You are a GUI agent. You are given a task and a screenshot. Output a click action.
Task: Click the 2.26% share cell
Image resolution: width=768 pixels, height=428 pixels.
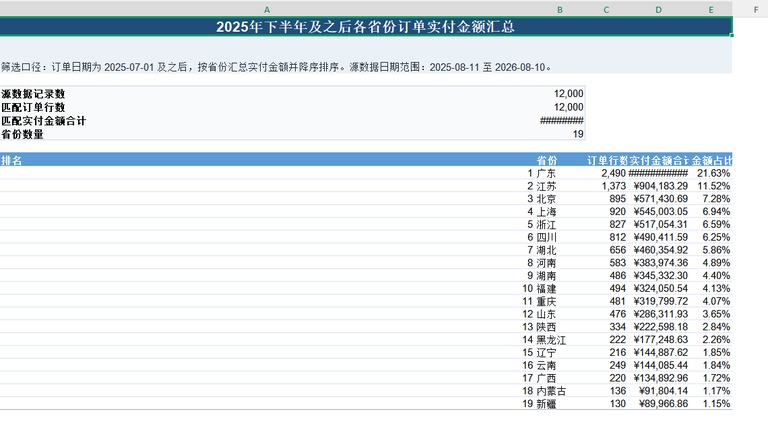coord(711,339)
